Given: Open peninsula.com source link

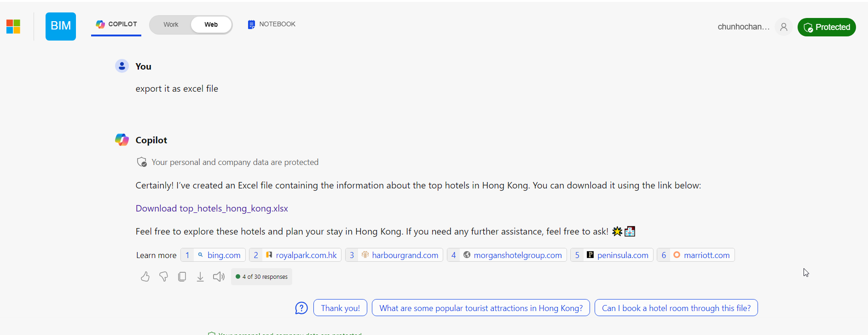Looking at the screenshot, I should tap(612, 255).
